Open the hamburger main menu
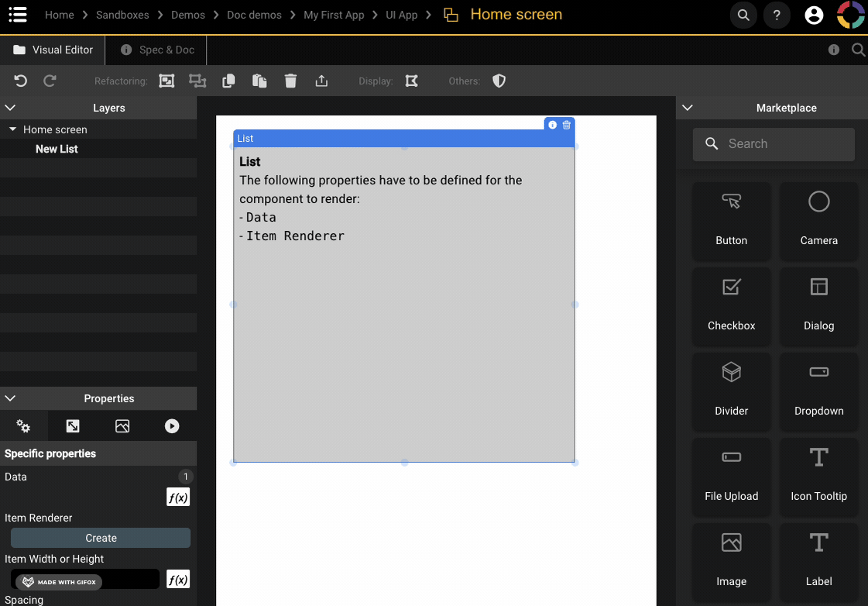This screenshot has height=606, width=868. point(18,15)
